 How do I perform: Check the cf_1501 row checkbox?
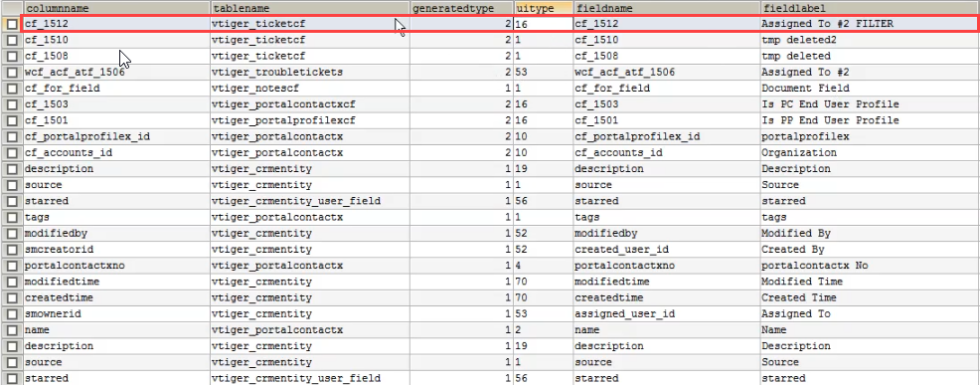click(13, 120)
